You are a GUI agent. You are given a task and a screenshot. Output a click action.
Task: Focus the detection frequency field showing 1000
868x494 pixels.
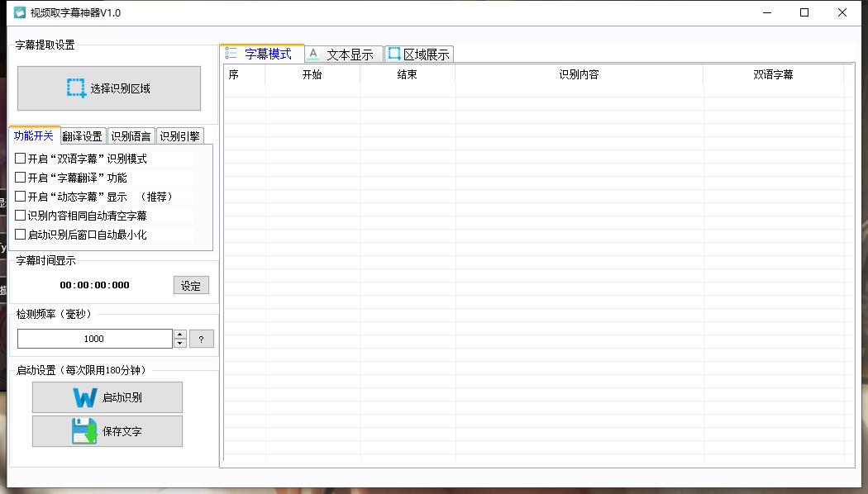point(95,339)
